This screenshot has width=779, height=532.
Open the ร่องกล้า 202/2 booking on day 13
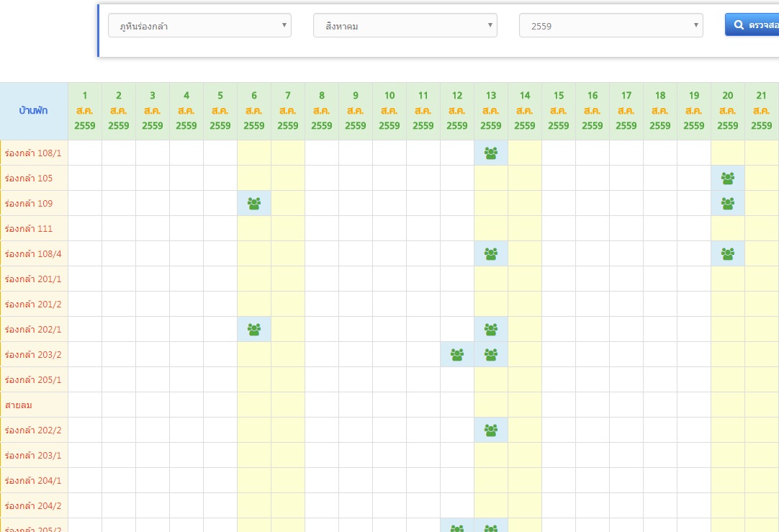pos(491,430)
